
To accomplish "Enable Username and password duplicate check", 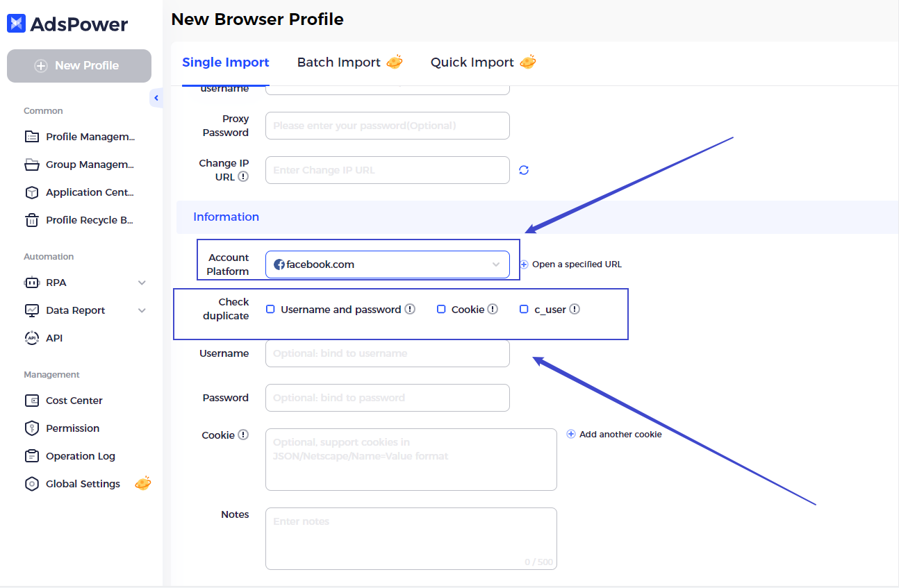I will coord(271,310).
